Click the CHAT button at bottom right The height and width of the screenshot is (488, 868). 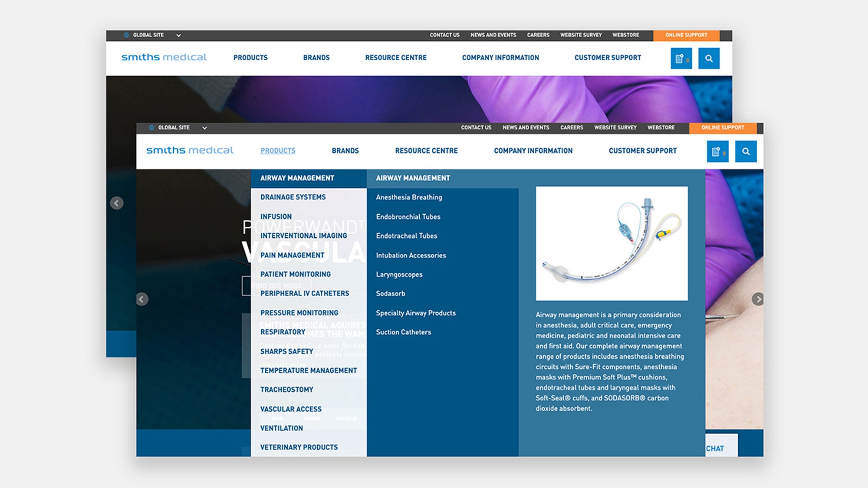(x=716, y=449)
